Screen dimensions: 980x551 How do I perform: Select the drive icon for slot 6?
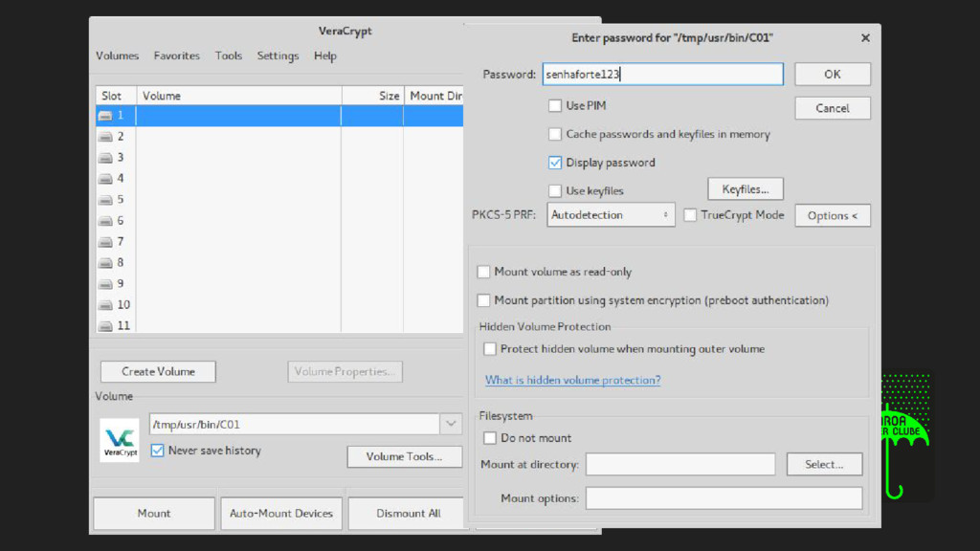(x=105, y=221)
